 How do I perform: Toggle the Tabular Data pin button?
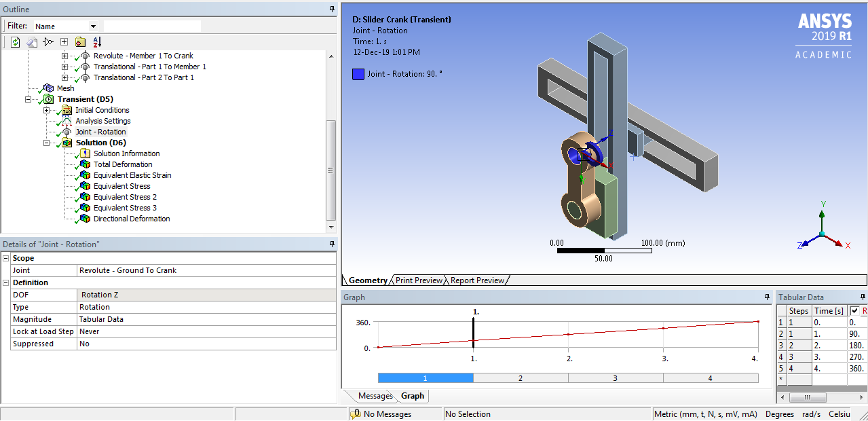coord(861,297)
